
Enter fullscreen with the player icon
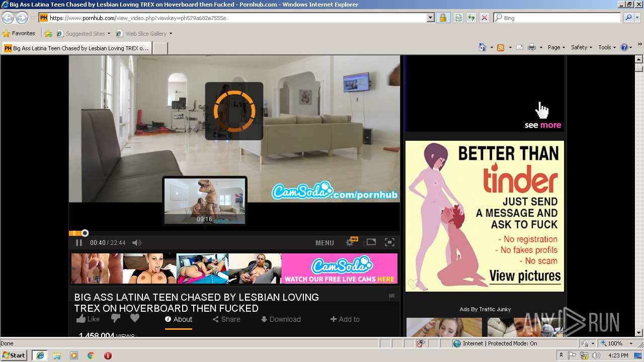click(389, 242)
